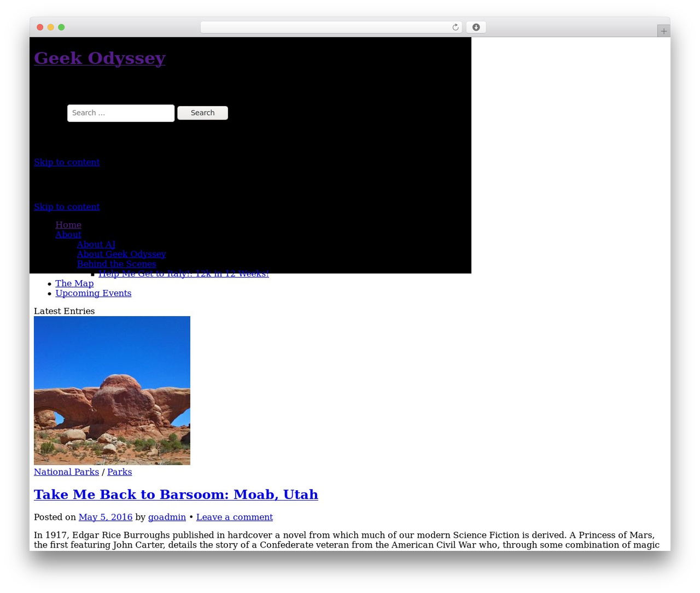This screenshot has width=700, height=593.
Task: Focus the 'Search …' text field
Action: 121,113
